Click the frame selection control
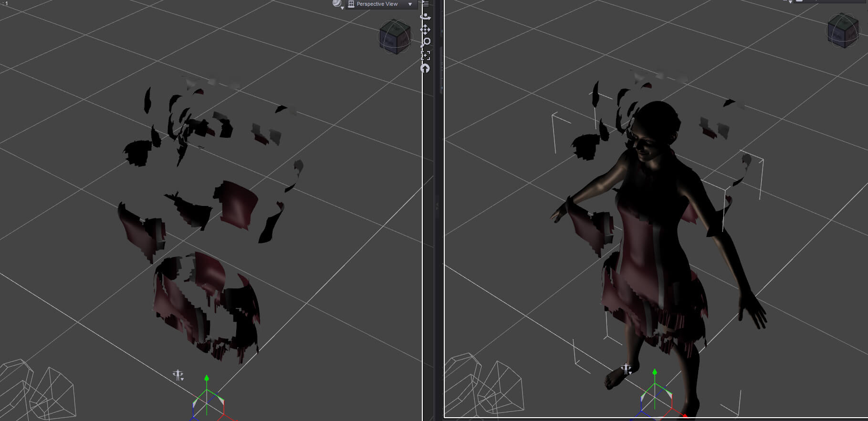 tap(425, 56)
